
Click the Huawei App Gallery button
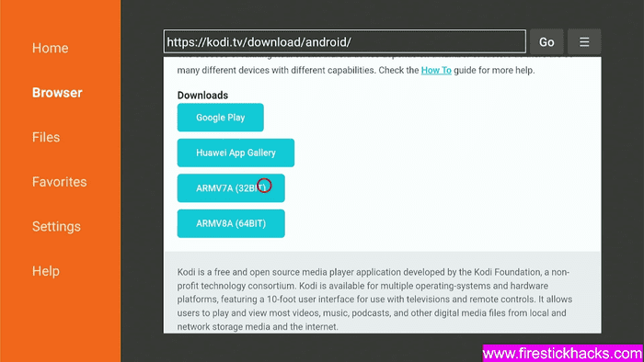point(236,153)
